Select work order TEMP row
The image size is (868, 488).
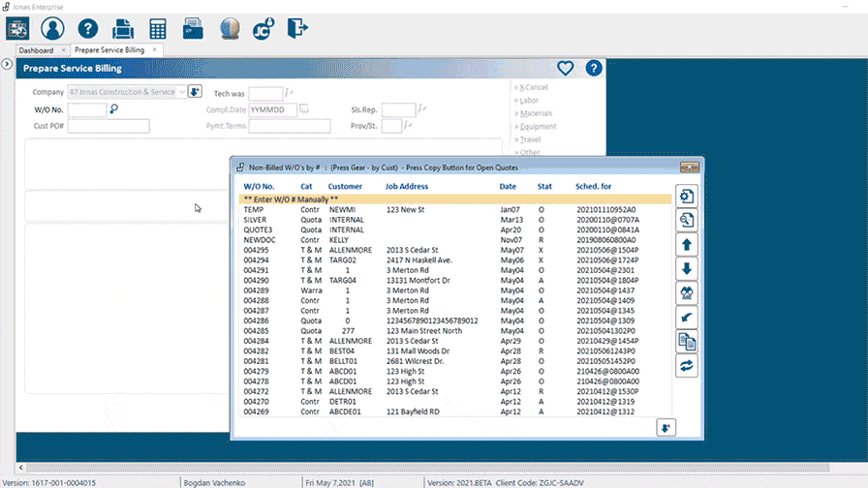click(455, 210)
